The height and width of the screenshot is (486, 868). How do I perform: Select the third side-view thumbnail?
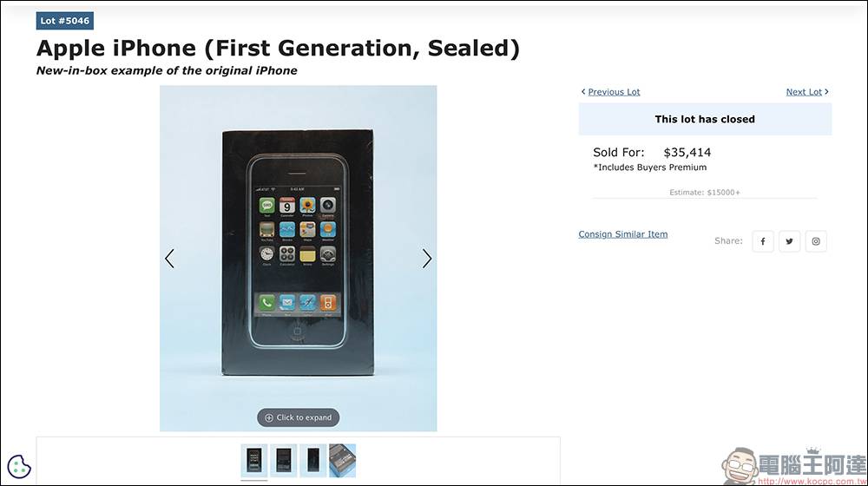click(x=312, y=461)
